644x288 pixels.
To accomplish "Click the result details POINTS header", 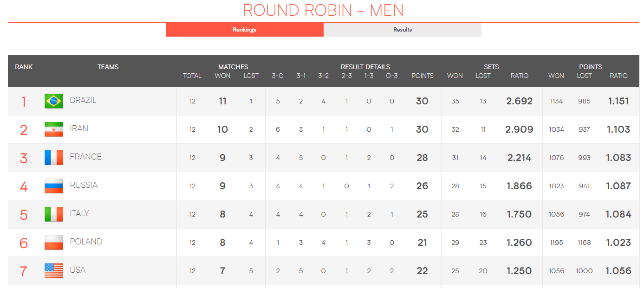I will point(422,76).
